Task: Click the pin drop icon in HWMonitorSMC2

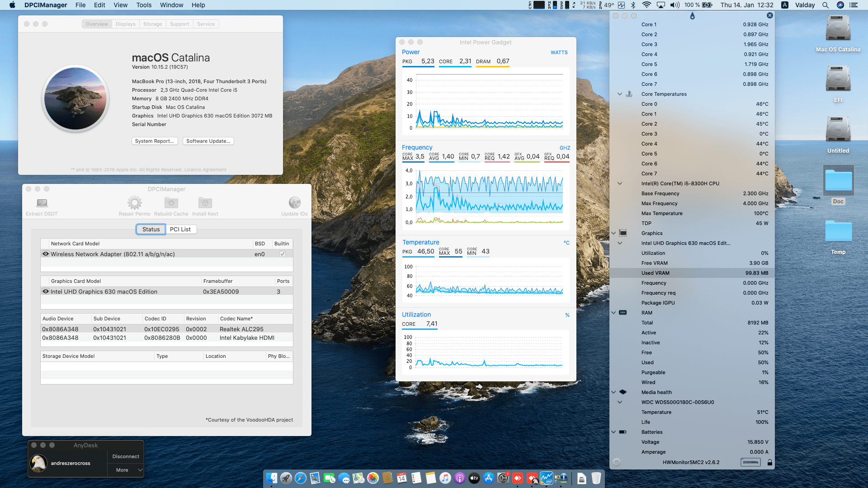Action: 692,16
